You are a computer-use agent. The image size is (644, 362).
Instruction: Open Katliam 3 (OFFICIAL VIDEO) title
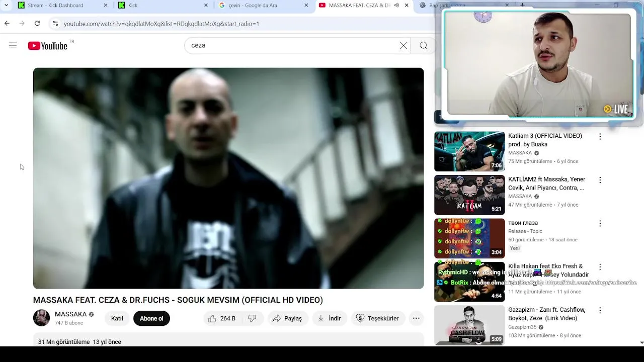[545, 140]
